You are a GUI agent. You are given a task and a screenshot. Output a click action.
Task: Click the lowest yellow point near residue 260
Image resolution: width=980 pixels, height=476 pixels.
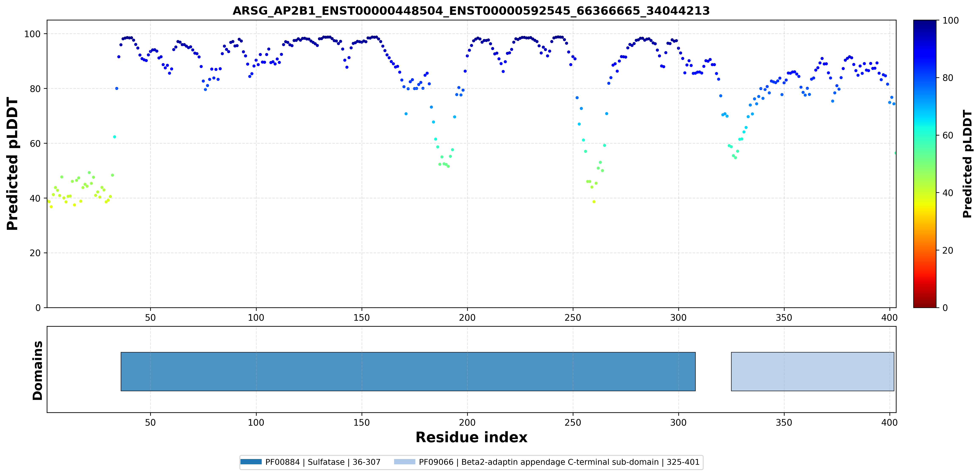tap(594, 202)
